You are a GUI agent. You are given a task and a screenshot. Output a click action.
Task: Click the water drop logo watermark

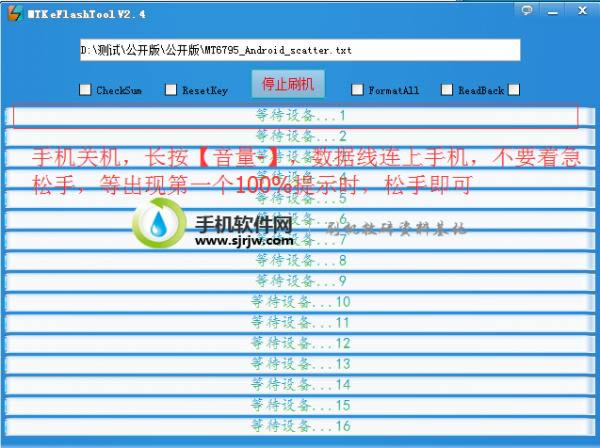(x=160, y=226)
